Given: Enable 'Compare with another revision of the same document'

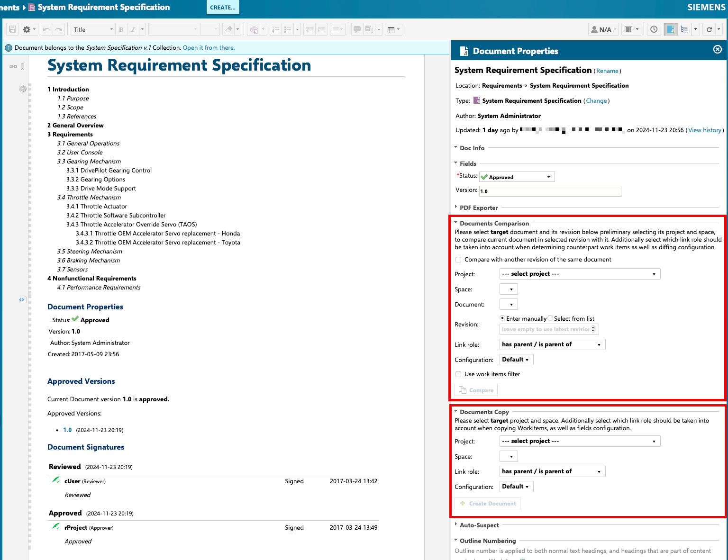Looking at the screenshot, I should coord(458,259).
